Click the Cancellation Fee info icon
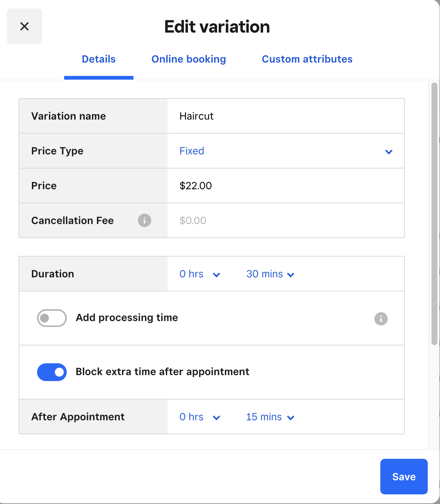The height and width of the screenshot is (504, 440). (145, 220)
